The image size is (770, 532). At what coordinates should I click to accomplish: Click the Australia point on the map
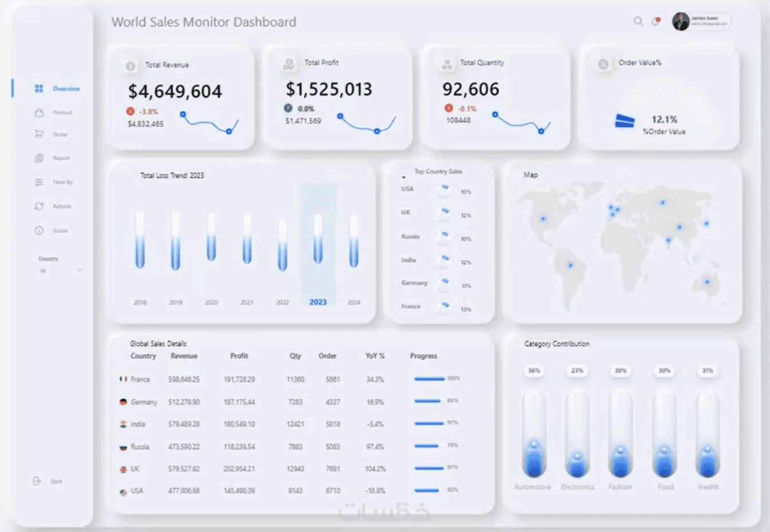(x=707, y=282)
